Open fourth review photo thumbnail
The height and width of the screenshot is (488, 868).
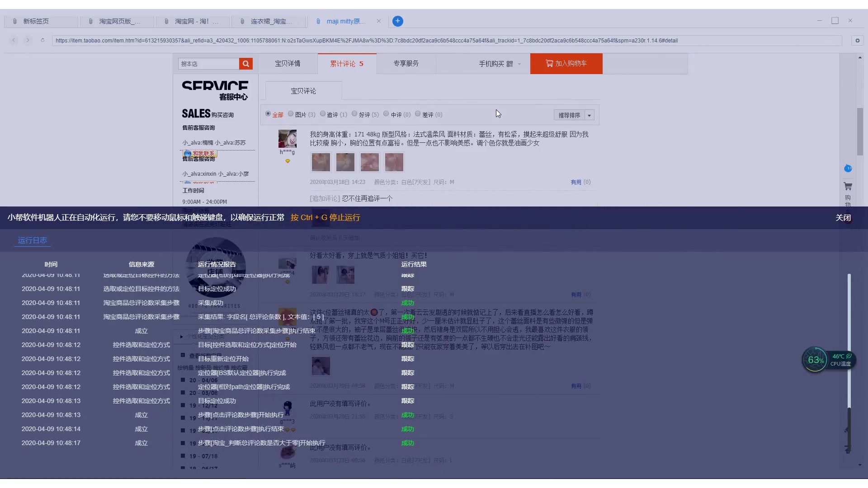(394, 162)
